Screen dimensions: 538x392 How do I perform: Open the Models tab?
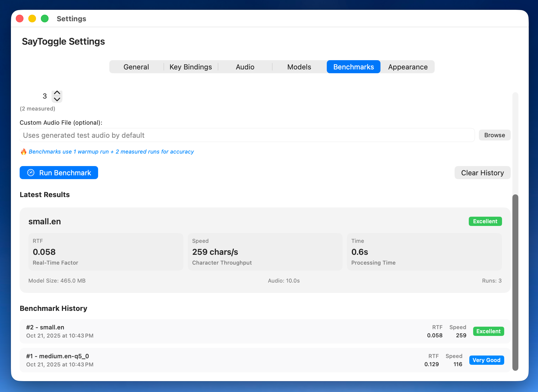coord(299,67)
